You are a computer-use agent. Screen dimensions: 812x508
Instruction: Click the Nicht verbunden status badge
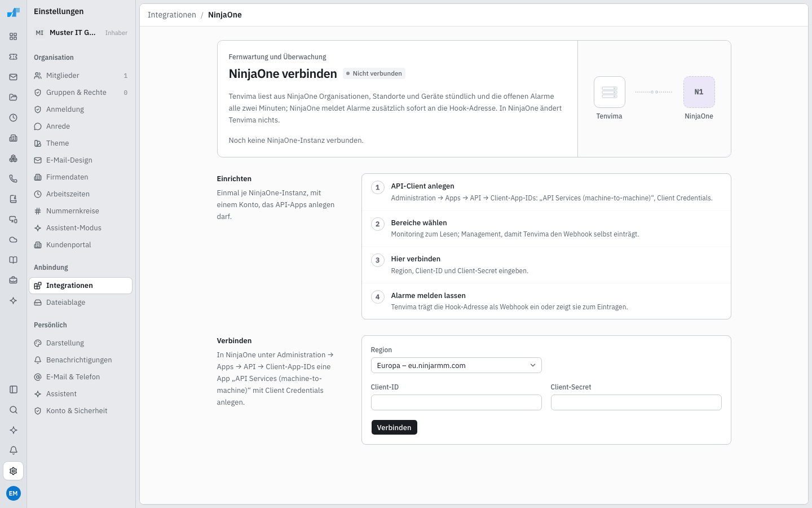click(374, 73)
